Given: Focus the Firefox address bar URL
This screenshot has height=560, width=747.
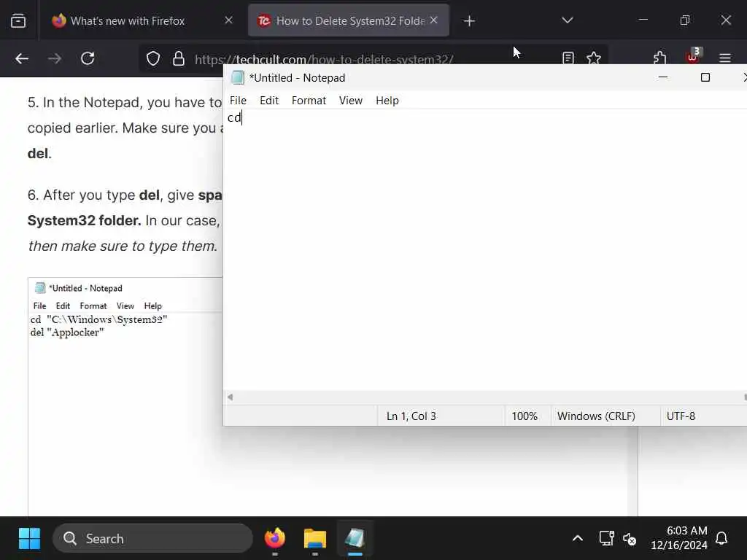Looking at the screenshot, I should point(324,60).
